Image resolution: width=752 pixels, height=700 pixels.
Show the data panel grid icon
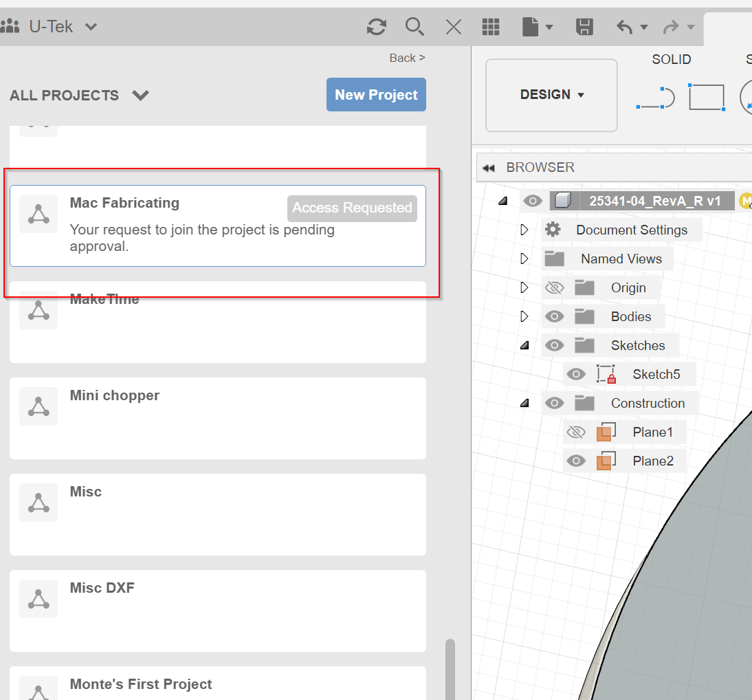[491, 27]
